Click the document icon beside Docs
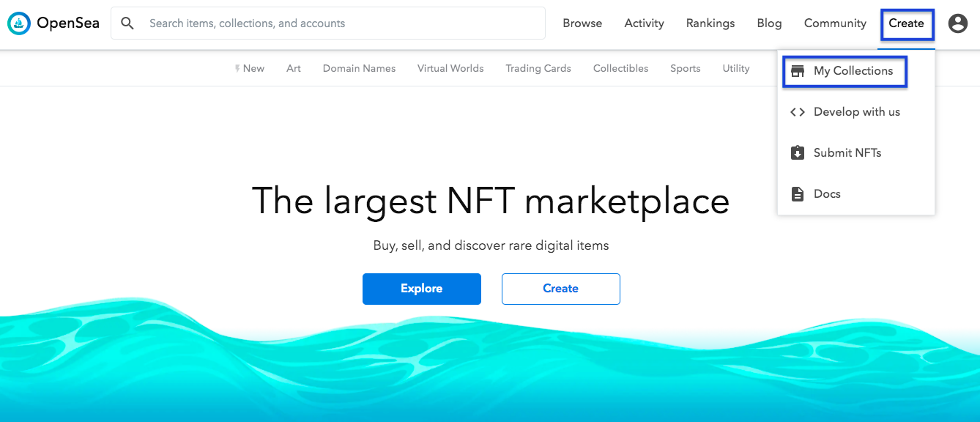The image size is (980, 422). point(798,193)
